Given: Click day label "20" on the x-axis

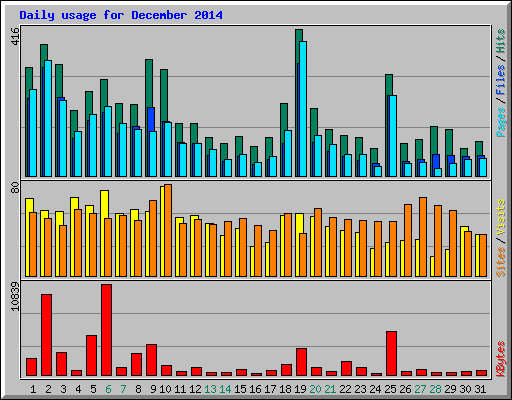Looking at the screenshot, I should [315, 389].
